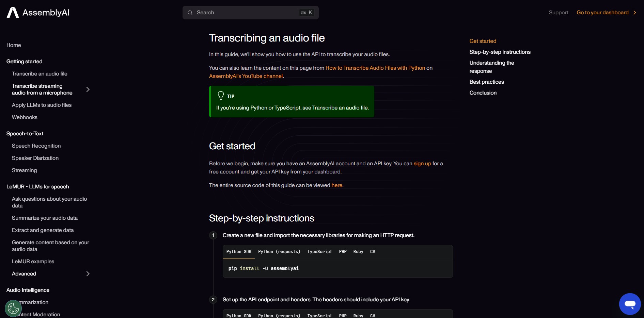Go to your dashboard link

tap(602, 13)
